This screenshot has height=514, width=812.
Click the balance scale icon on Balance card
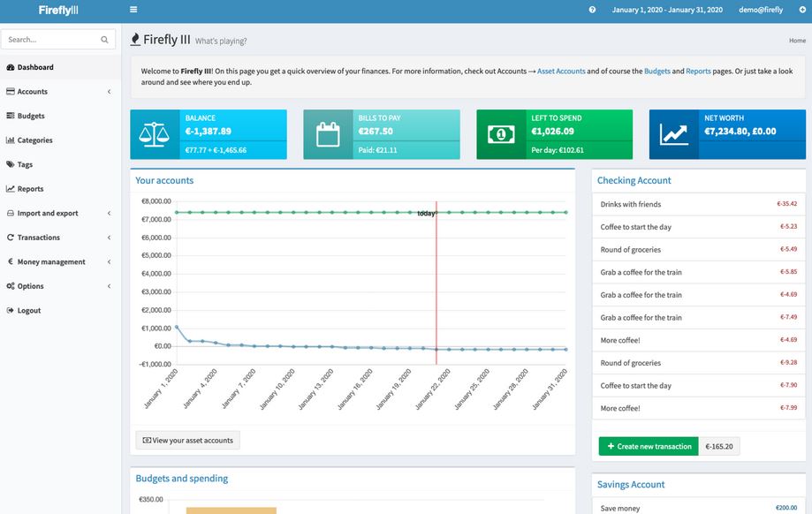[x=155, y=134]
